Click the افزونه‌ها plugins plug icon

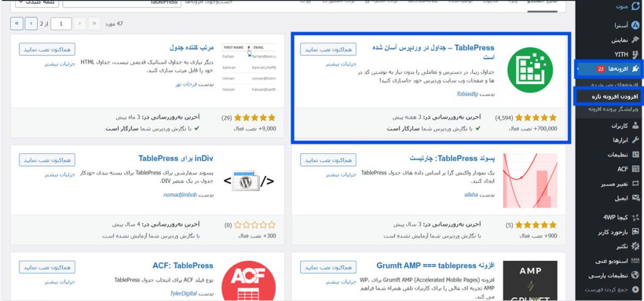(635, 69)
